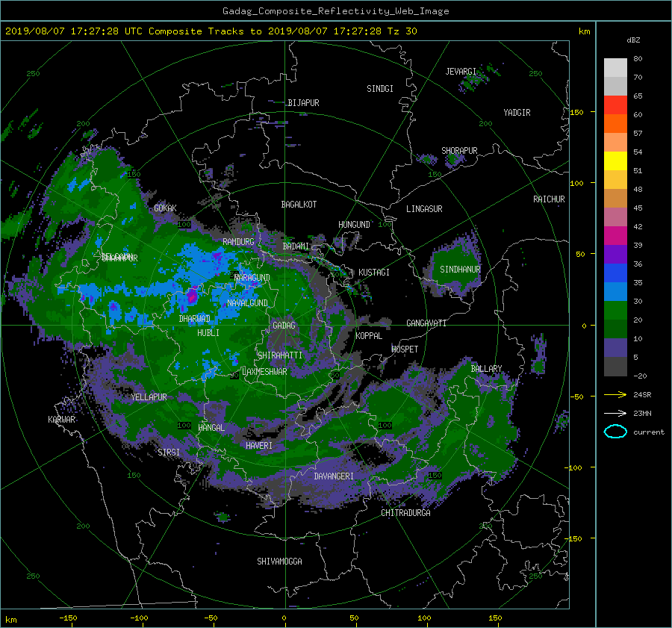This screenshot has height=628, width=672.
Task: Select the dark gray -20 dBZ swatch
Action: pos(615,367)
